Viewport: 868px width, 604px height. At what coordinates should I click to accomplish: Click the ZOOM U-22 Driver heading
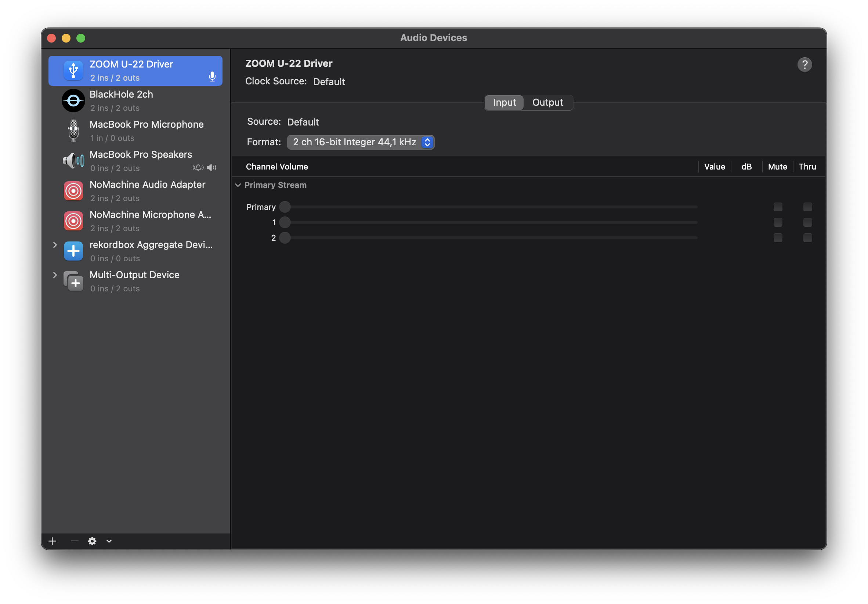click(x=289, y=63)
